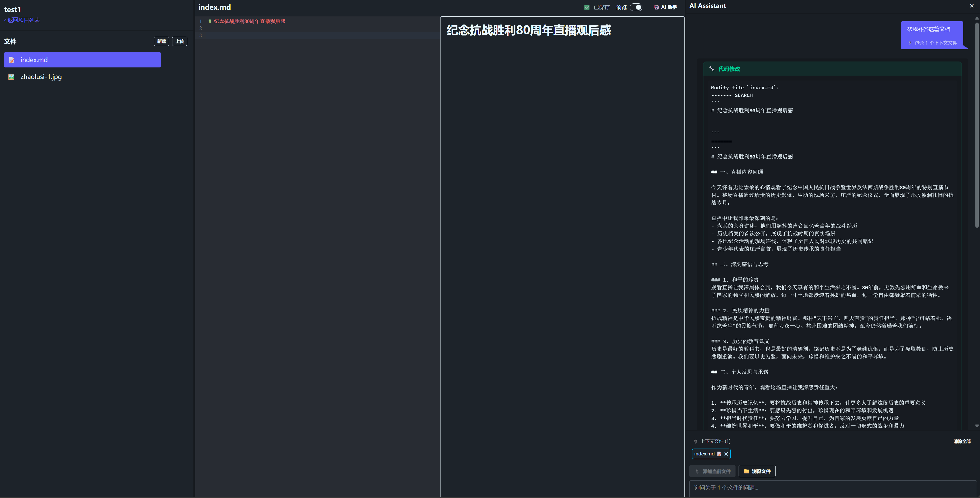Click the 已保存 checkbox

587,7
